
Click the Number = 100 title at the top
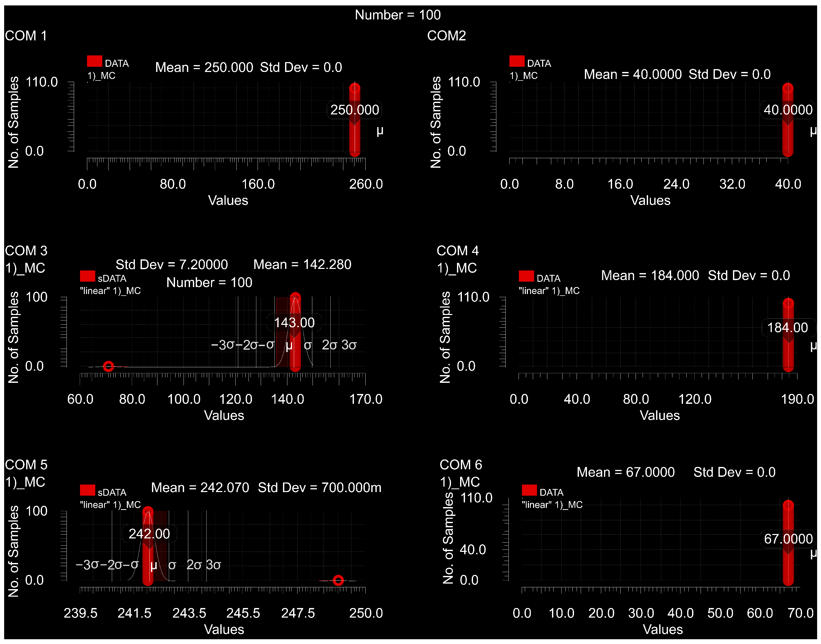[397, 15]
